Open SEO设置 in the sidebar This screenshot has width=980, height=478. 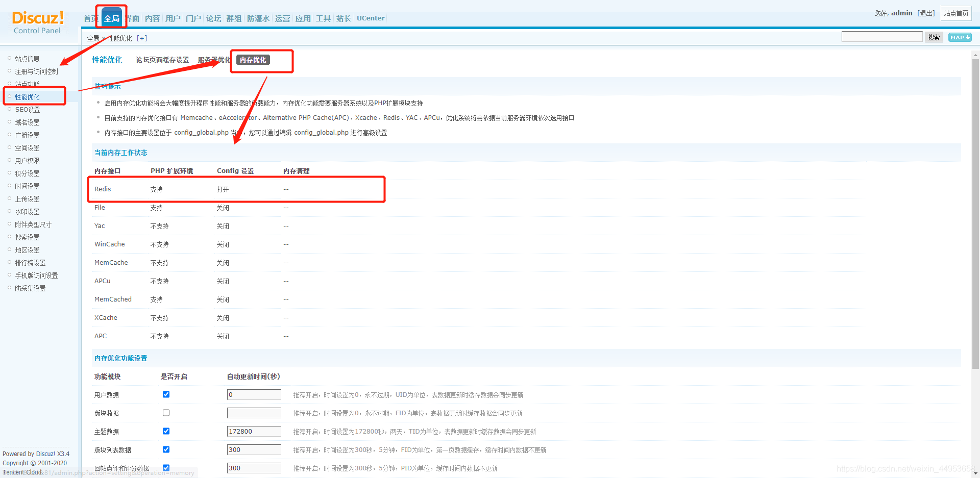(28, 110)
